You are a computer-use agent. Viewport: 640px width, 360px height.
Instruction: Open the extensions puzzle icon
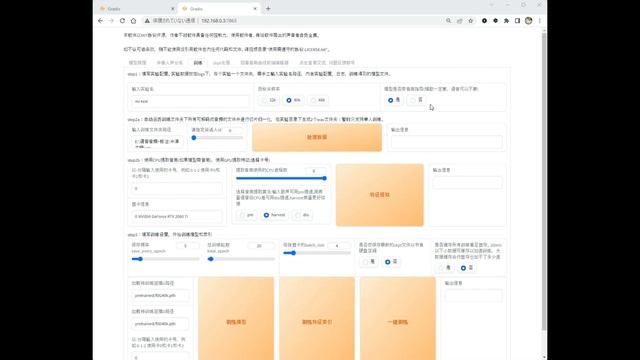coord(507,20)
